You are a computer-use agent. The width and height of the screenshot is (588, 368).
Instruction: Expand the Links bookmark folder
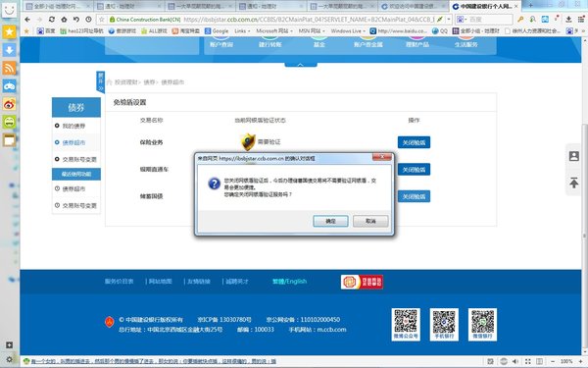[x=242, y=31]
